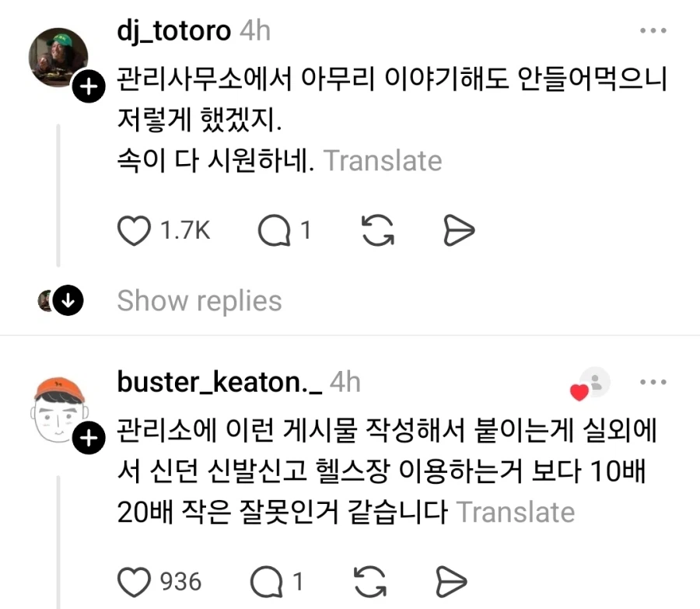Expand replies under dj_totoro's comment
The height and width of the screenshot is (609, 700).
coord(199,300)
